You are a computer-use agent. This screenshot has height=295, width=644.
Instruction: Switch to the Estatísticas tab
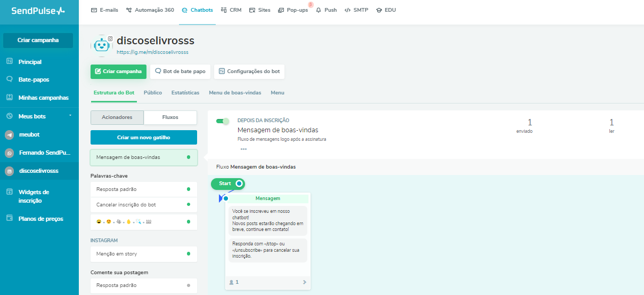tap(185, 93)
